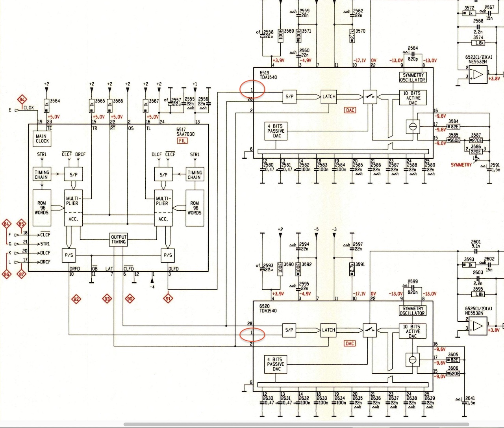The height and width of the screenshot is (428, 504).
Task: Click the red diamond marker 84
Action: point(7,224)
